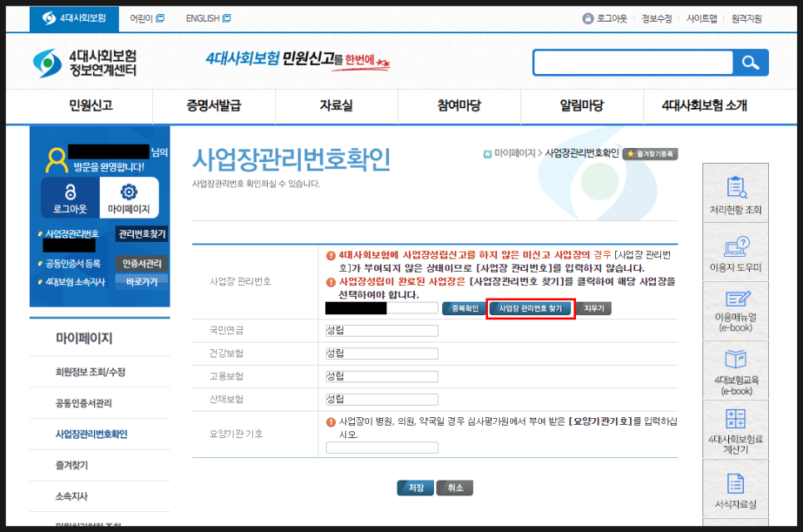Click the 고용보험 status field
The width and height of the screenshot is (803, 532).
click(x=382, y=377)
